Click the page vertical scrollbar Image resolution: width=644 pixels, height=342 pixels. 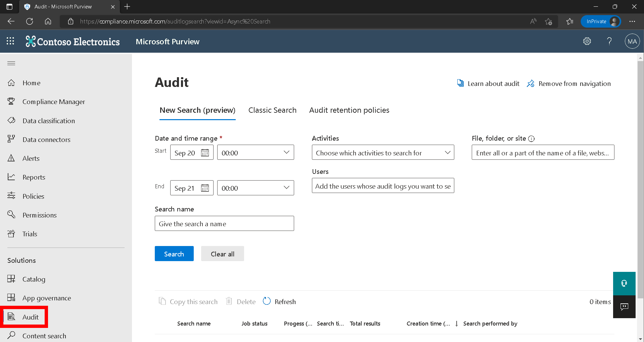(x=641, y=180)
